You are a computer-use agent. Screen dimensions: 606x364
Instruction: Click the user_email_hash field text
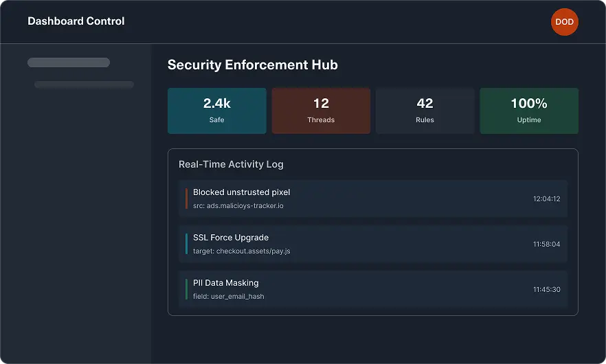pos(228,297)
